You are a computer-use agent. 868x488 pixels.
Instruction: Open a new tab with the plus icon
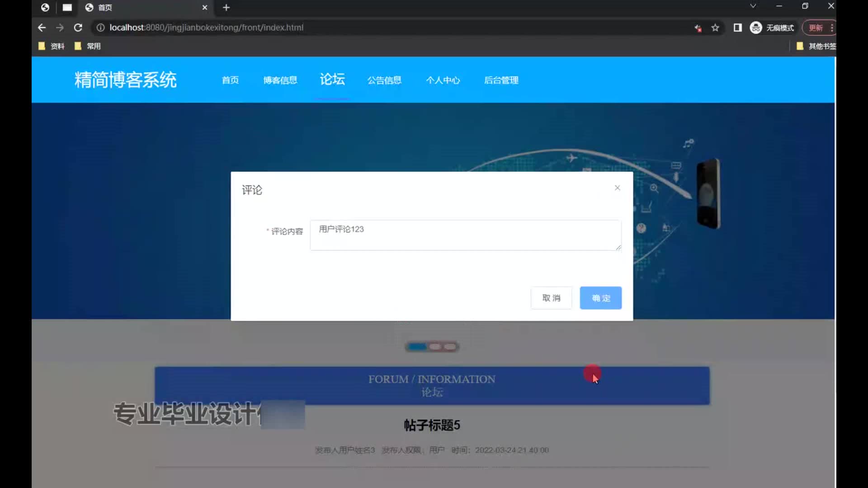pos(226,8)
